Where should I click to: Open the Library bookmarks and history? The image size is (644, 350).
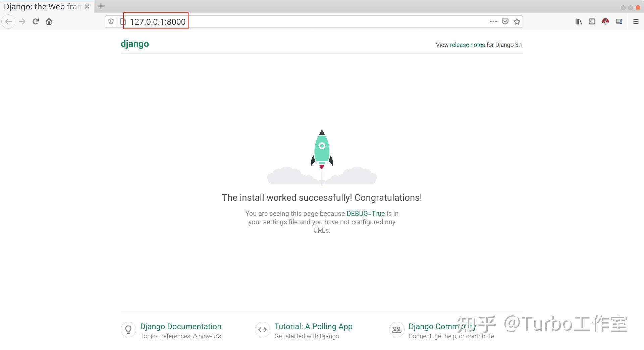579,21
